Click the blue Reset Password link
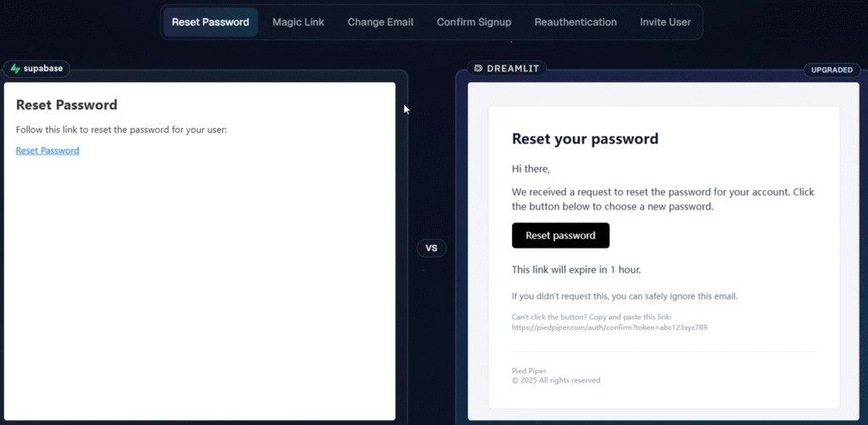Image resolution: width=868 pixels, height=425 pixels. pos(47,151)
